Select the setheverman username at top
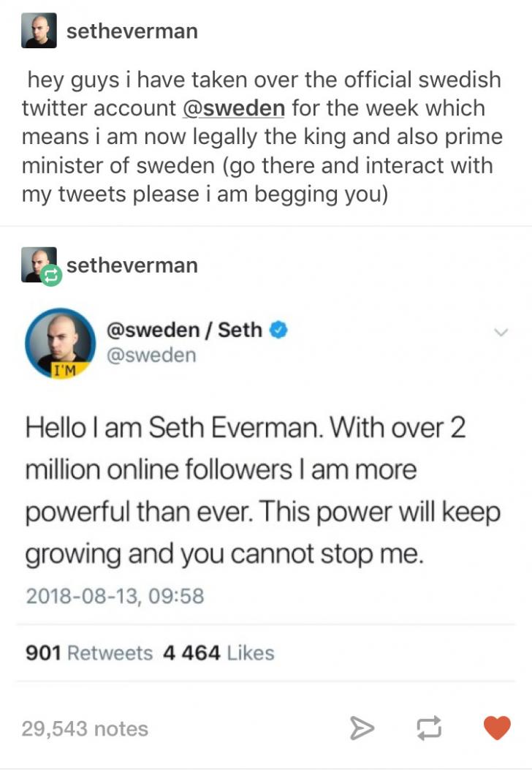 (132, 30)
